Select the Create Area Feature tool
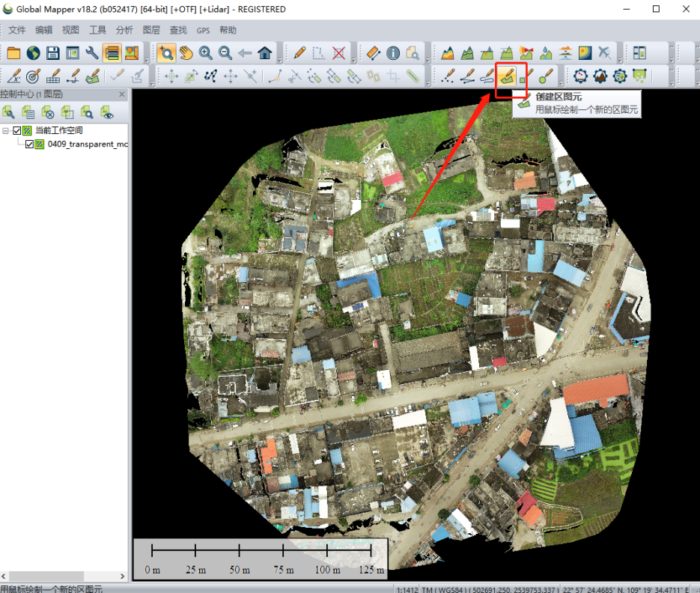This screenshot has height=593, width=700. click(x=507, y=76)
